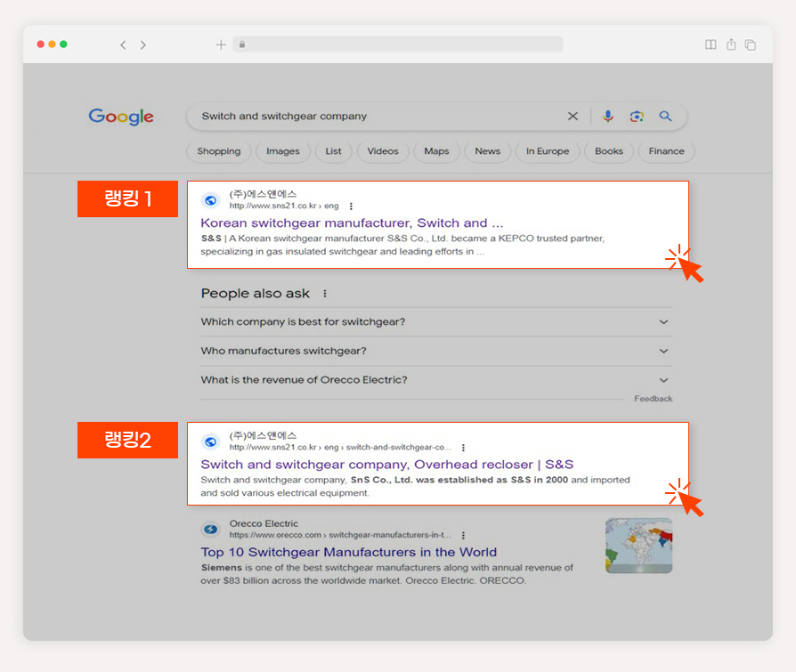Open three-dot menu for the Orecco Electric result
The height and width of the screenshot is (672, 796).
pyautogui.click(x=463, y=536)
